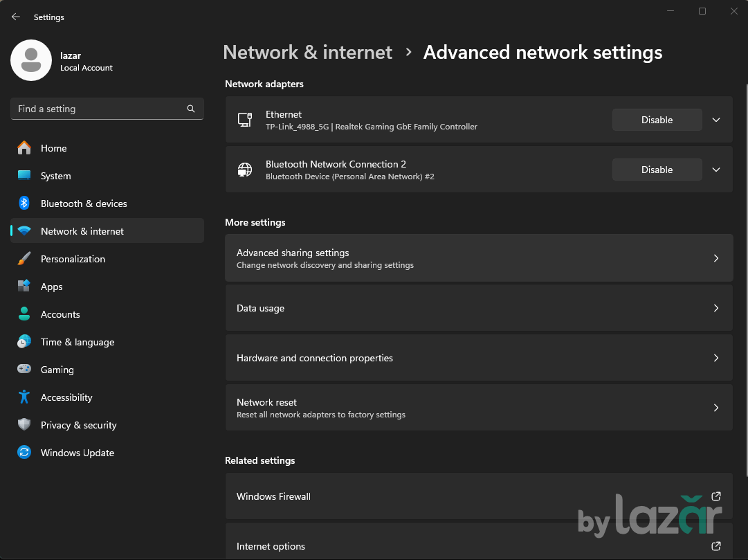Select Accounts in the sidebar
The image size is (748, 560).
pos(60,314)
